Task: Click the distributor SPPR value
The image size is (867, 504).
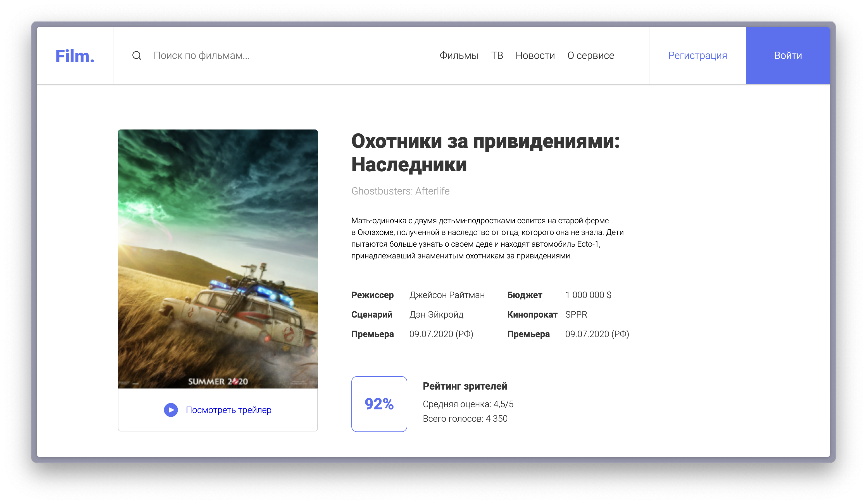Action: click(576, 315)
